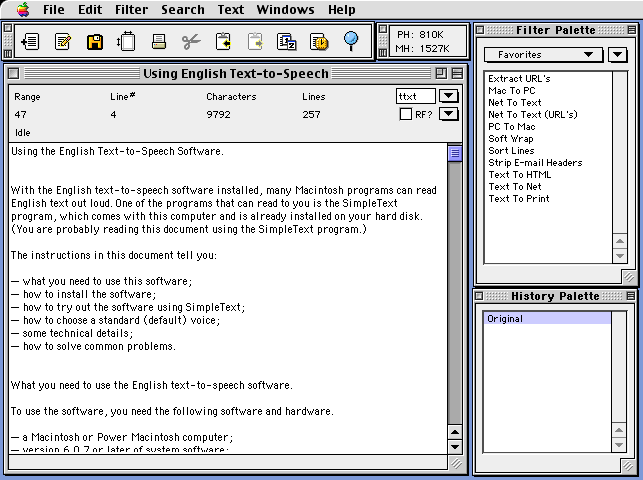The height and width of the screenshot is (480, 643).
Task: Click the MH: 1527K memory readout
Action: point(422,49)
